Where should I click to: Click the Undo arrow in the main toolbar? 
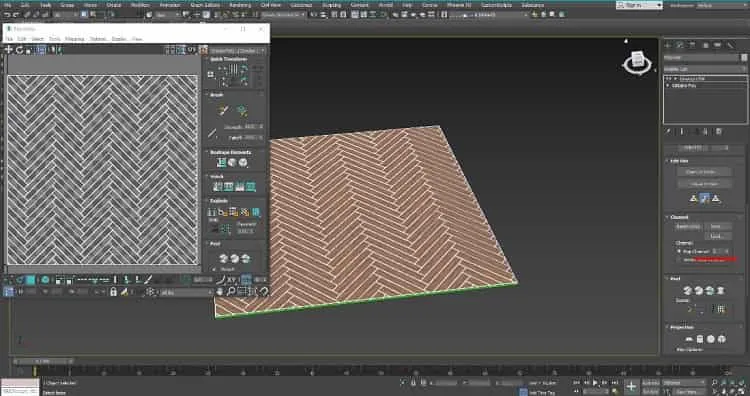[7, 15]
